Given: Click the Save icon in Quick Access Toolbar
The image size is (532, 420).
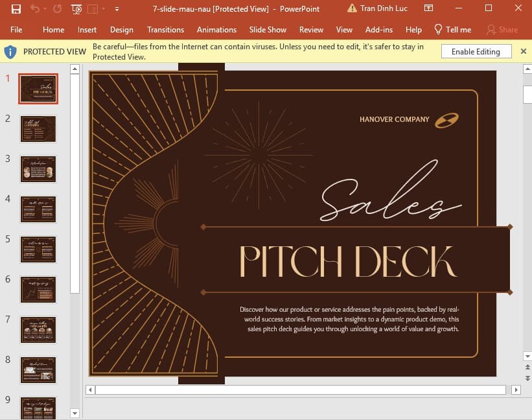Looking at the screenshot, I should point(16,9).
